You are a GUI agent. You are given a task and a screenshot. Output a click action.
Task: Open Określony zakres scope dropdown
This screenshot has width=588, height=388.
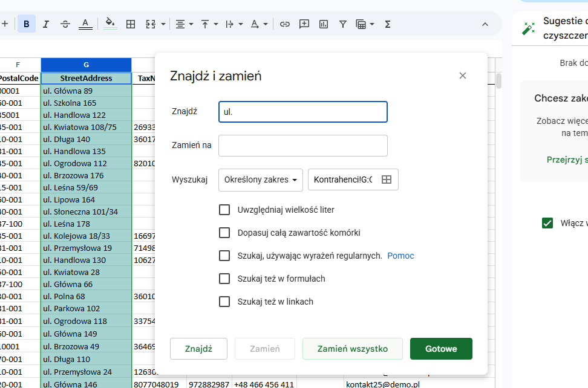click(261, 179)
